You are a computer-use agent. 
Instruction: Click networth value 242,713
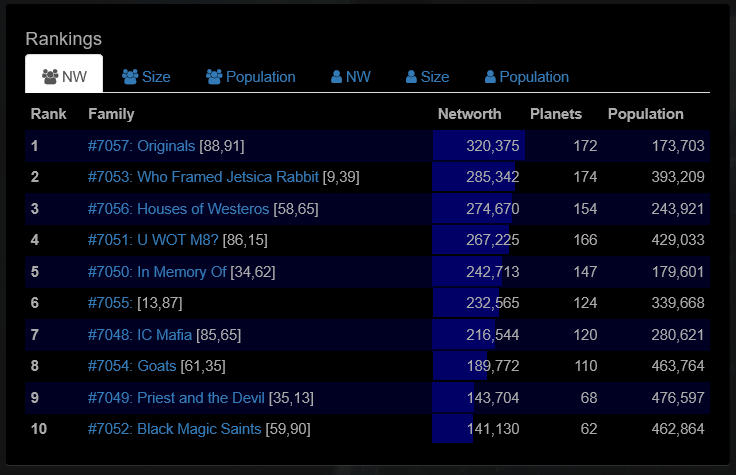492,272
